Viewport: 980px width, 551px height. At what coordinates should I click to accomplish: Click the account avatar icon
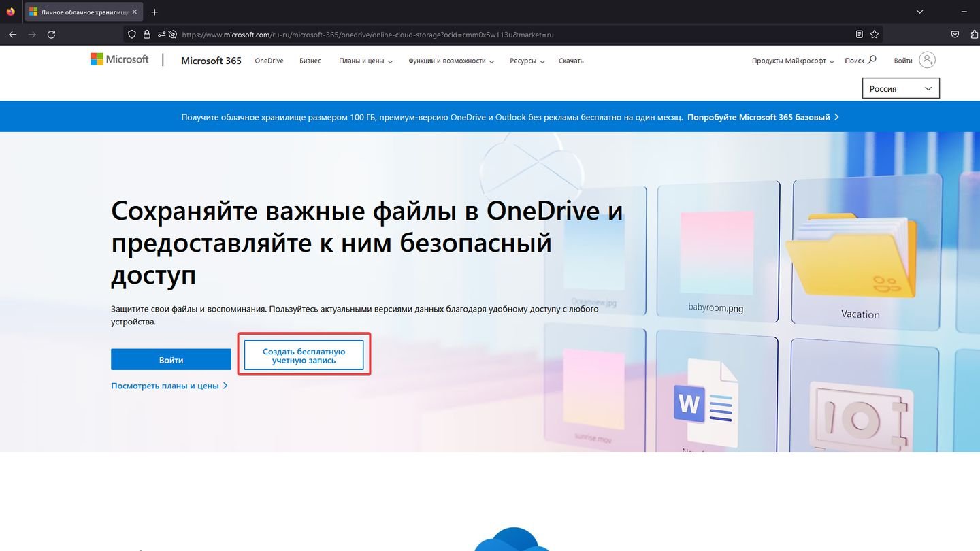pos(927,60)
